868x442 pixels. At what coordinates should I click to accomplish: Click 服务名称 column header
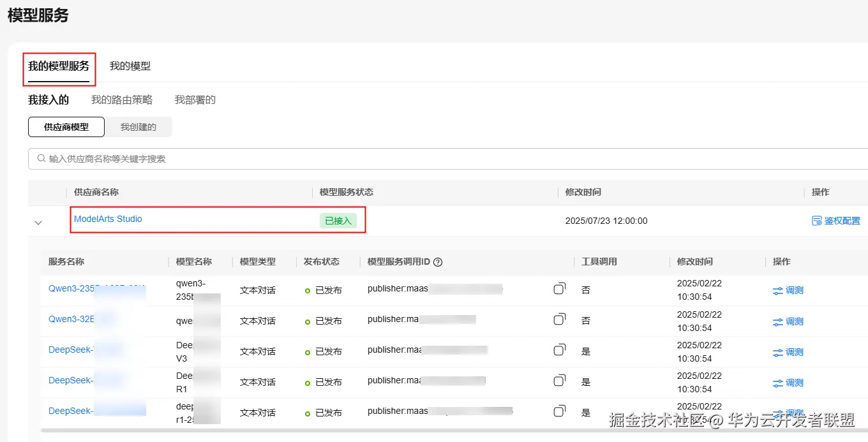66,262
